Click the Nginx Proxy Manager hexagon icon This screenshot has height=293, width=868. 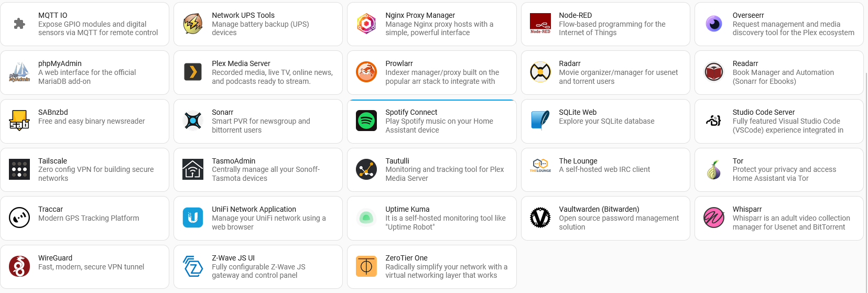[366, 24]
